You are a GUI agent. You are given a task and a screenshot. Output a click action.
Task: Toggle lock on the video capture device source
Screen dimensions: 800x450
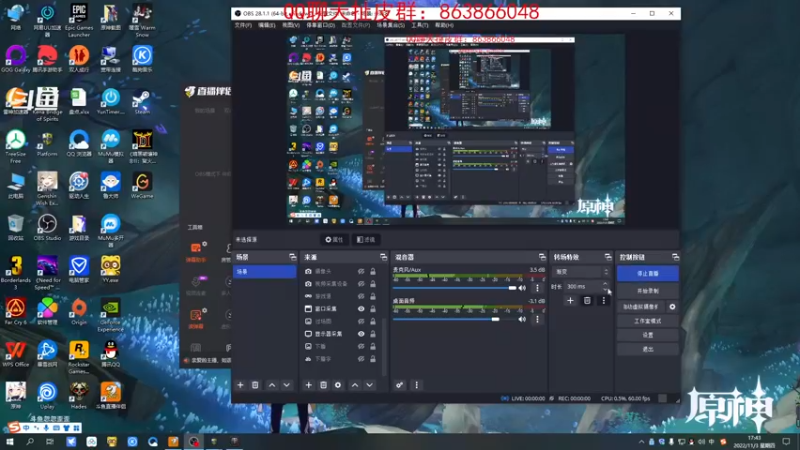373,284
